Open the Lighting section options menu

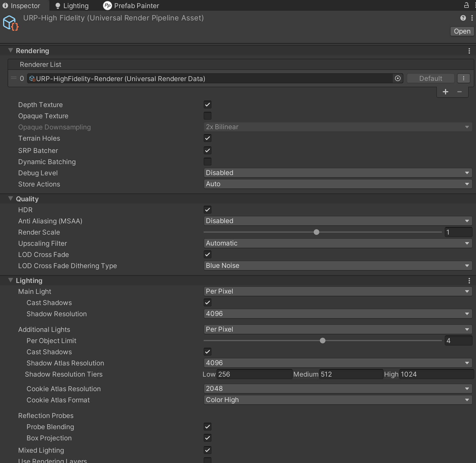(x=469, y=281)
